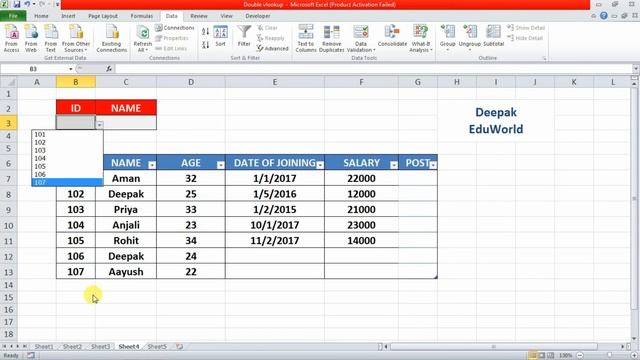Click the From Access icon
The height and width of the screenshot is (360, 640).
point(11,38)
